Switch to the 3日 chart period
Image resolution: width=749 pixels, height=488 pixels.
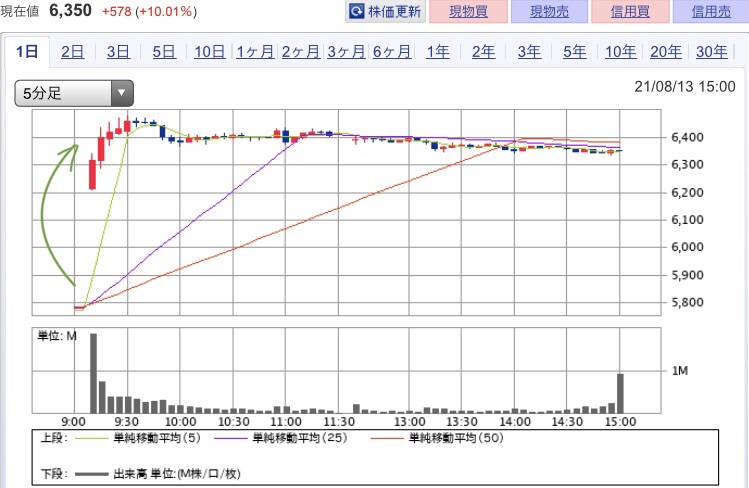pos(118,52)
